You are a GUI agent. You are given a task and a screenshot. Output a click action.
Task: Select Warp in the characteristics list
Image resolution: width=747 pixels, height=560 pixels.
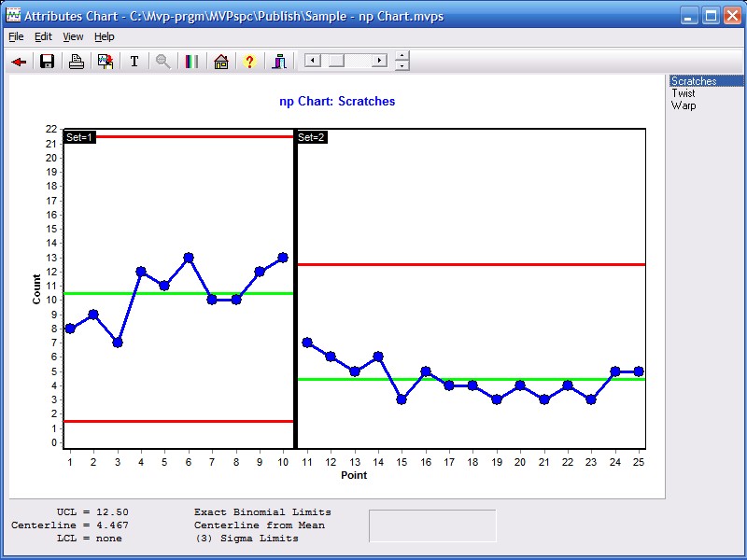pos(684,105)
